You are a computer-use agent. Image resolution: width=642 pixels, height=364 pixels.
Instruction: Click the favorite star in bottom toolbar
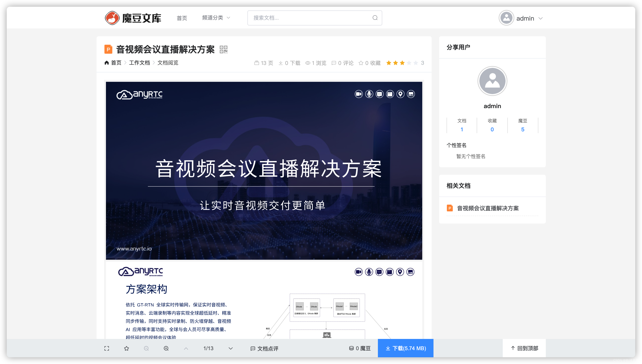click(127, 348)
